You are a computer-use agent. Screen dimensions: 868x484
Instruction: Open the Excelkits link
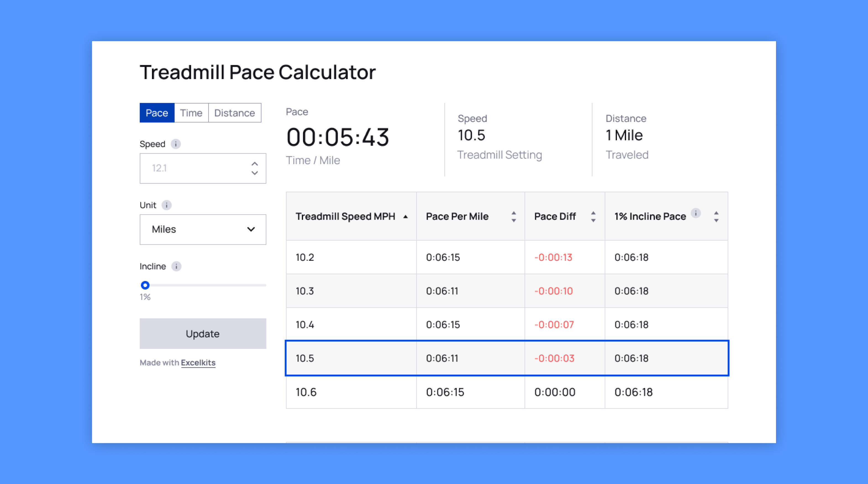pos(198,363)
